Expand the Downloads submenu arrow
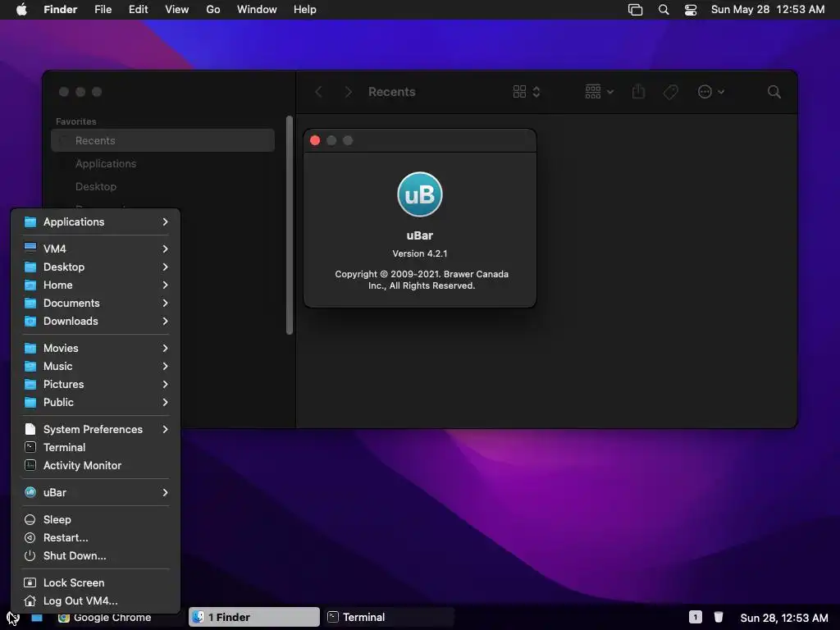Viewport: 840px width, 630px height. click(165, 322)
